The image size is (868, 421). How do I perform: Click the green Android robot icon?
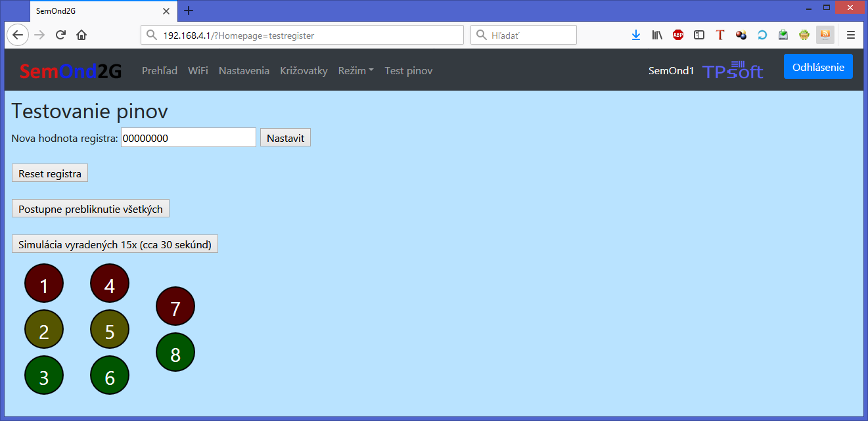click(804, 35)
